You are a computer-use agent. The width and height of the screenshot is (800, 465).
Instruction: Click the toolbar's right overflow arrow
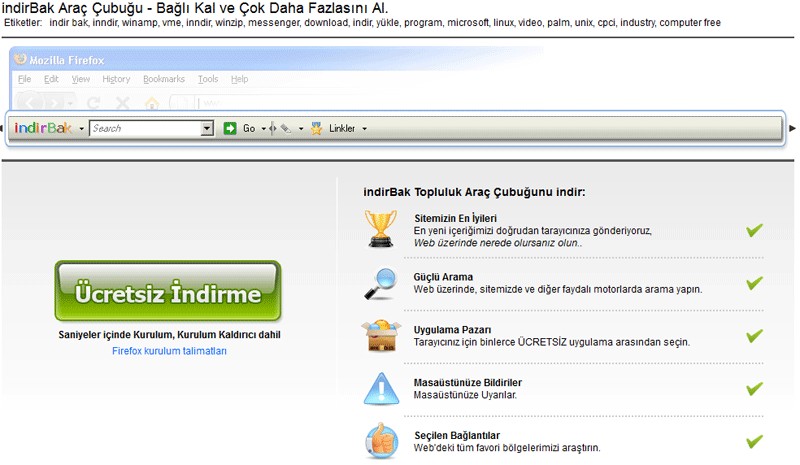point(792,128)
